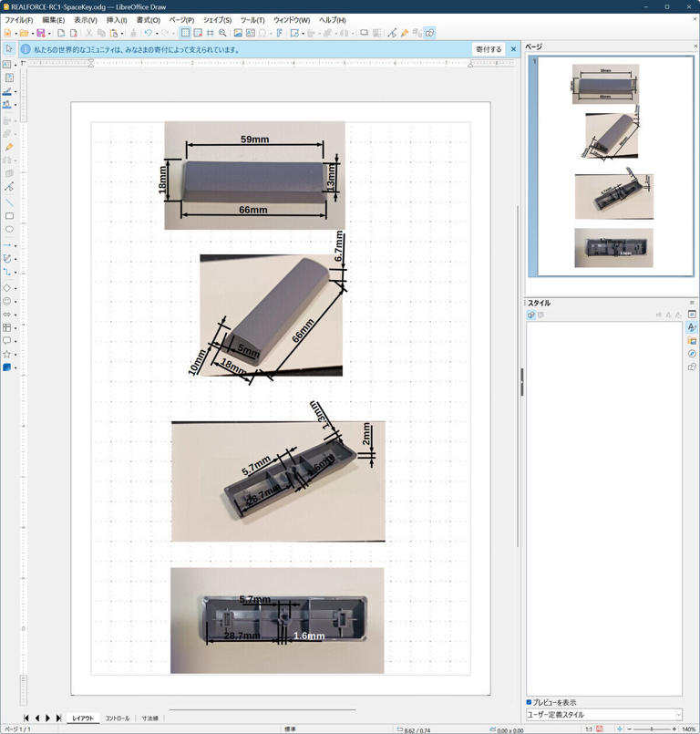Switch to the 寸法線 layer tab
Image resolution: width=700 pixels, height=734 pixels.
coord(149,718)
